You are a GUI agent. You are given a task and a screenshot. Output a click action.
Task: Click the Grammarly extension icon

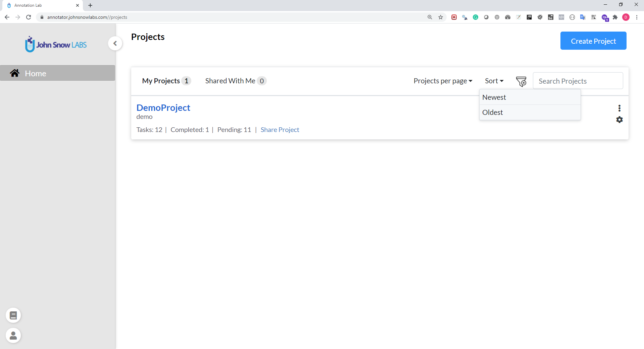point(476,17)
